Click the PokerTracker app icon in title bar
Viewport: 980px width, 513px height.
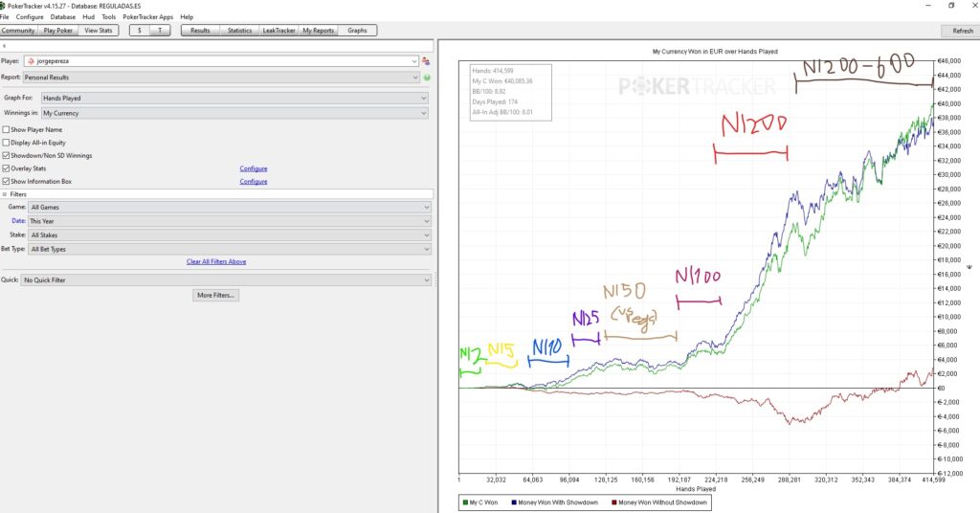5,5
